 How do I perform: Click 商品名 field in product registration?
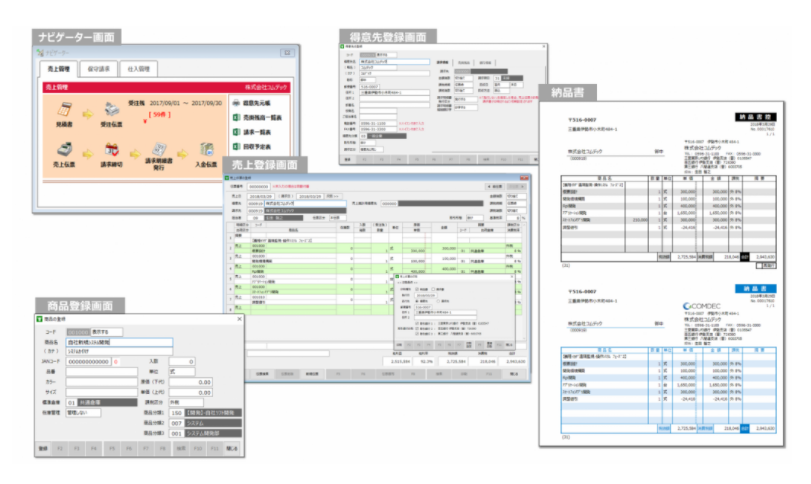click(x=119, y=342)
